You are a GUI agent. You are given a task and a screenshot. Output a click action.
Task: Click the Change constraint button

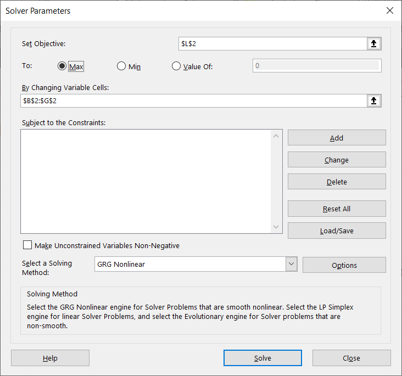[x=337, y=160]
